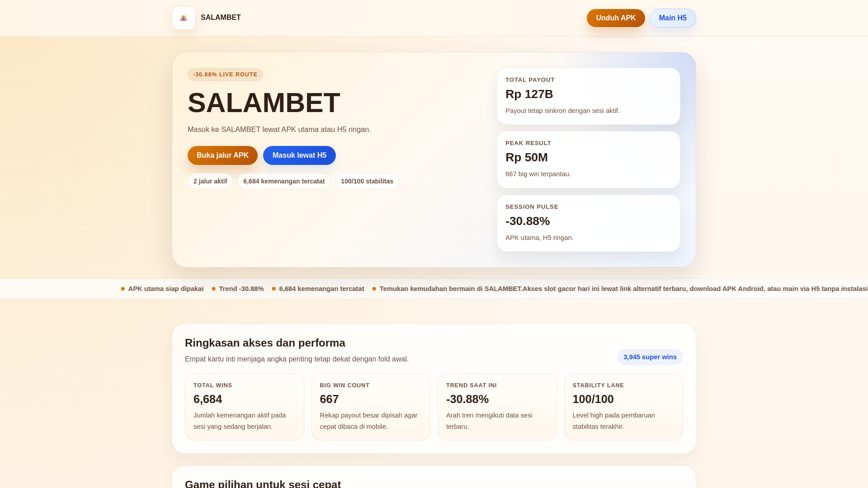Click the ticker item APK utama siap dipakai
Image resolution: width=868 pixels, height=488 pixels.
tap(165, 289)
